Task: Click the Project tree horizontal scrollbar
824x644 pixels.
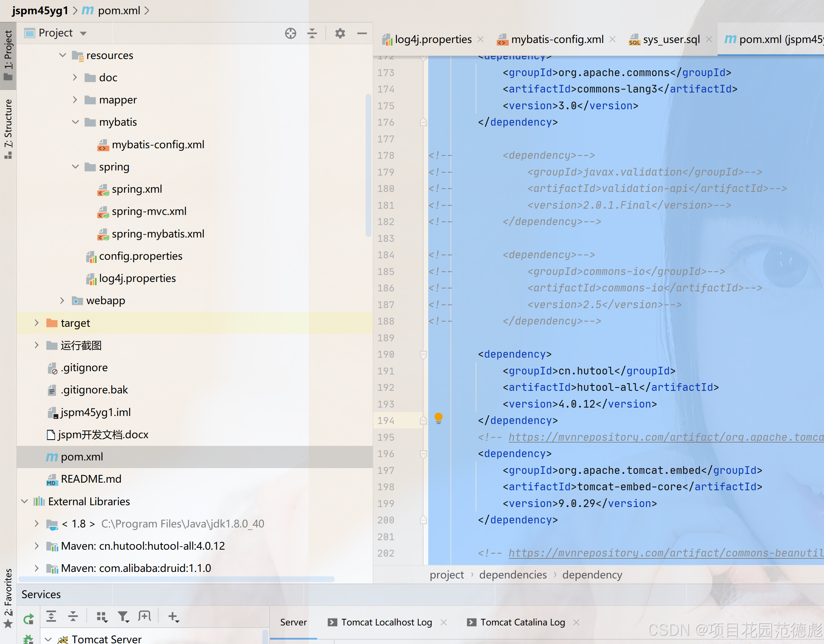Action: 176,579
